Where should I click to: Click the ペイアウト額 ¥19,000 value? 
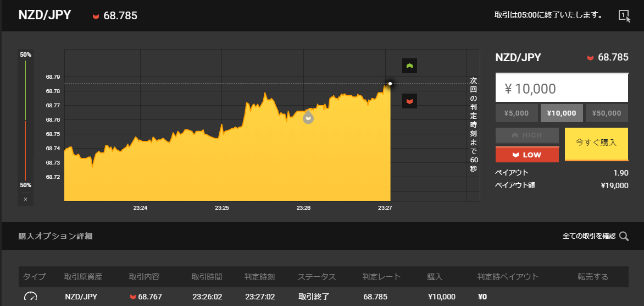pyautogui.click(x=614, y=185)
